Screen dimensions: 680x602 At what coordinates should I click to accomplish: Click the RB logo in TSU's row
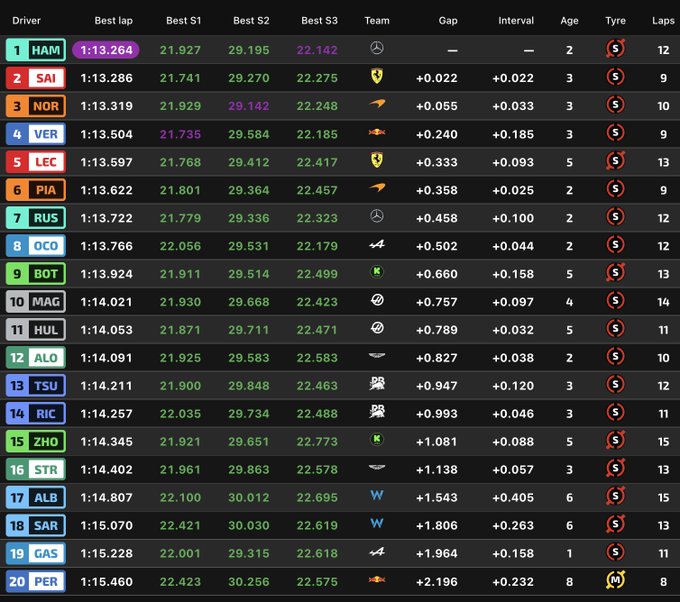point(377,383)
